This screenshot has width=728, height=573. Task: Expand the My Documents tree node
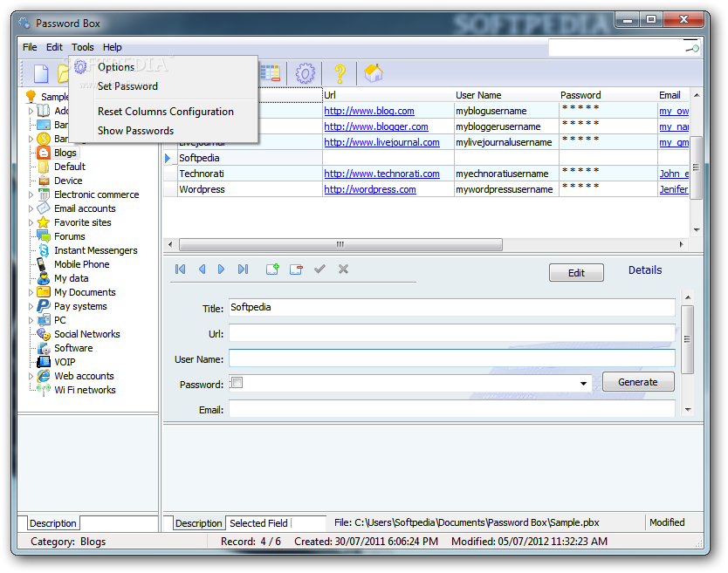(31, 292)
